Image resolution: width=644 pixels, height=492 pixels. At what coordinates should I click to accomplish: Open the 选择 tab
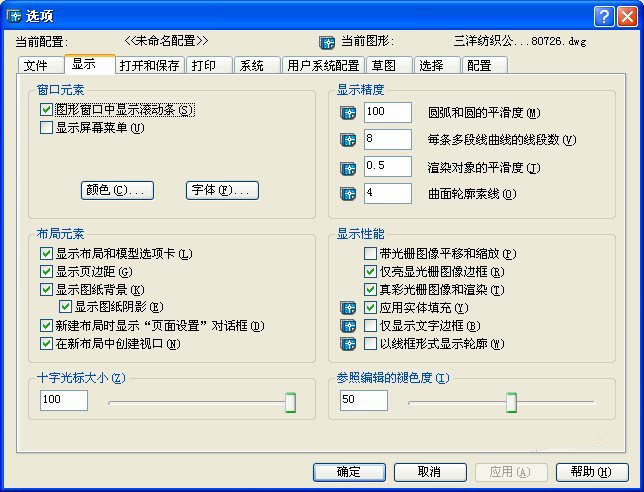tap(437, 65)
